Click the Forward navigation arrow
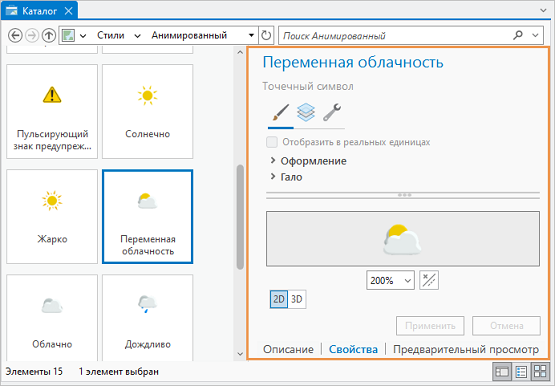555x386 pixels. click(x=32, y=35)
